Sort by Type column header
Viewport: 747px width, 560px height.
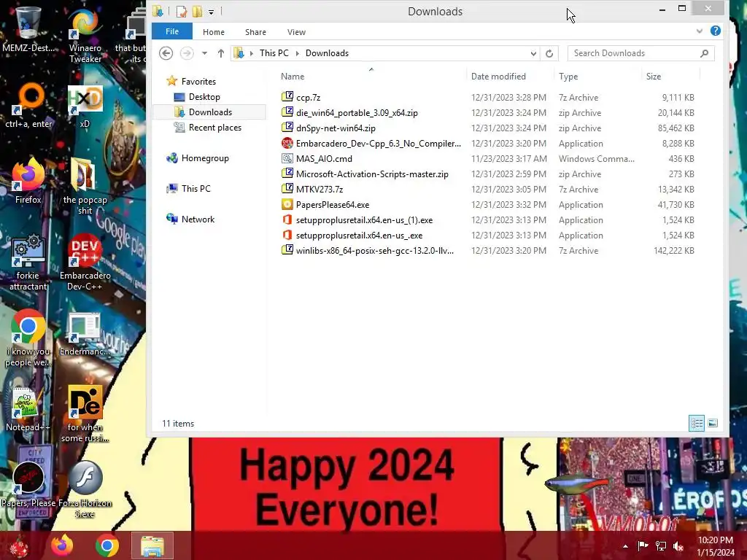pyautogui.click(x=568, y=76)
